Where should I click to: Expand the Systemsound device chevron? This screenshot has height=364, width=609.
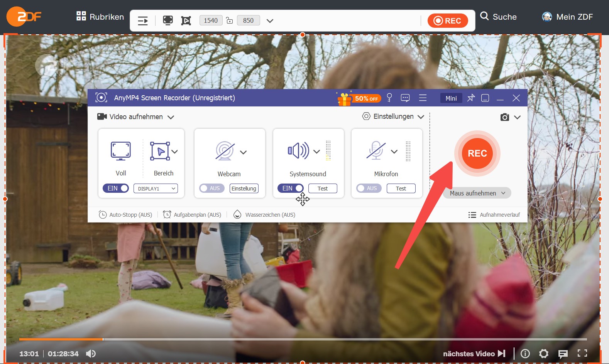[316, 152]
